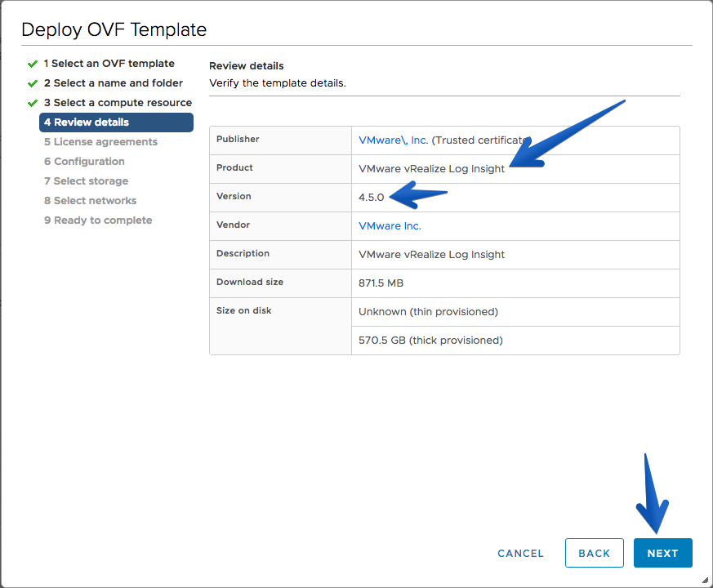Select step 4 Review details
The height and width of the screenshot is (588, 713).
[116, 122]
